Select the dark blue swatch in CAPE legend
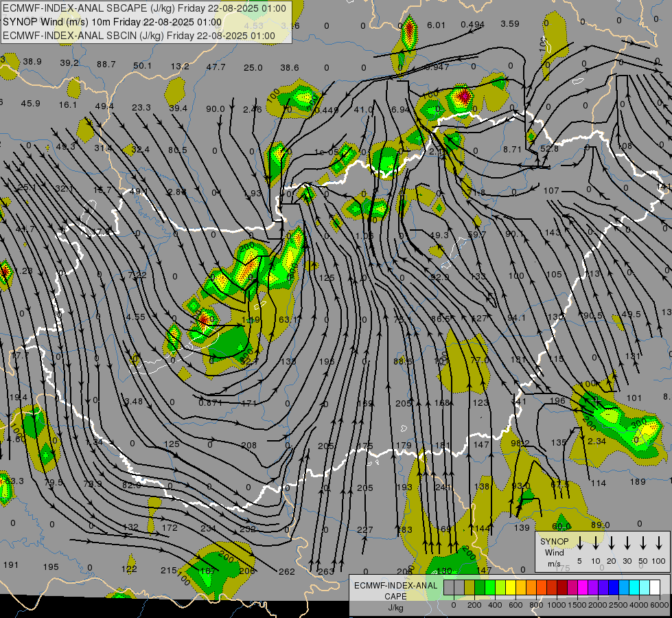 coord(613,588)
